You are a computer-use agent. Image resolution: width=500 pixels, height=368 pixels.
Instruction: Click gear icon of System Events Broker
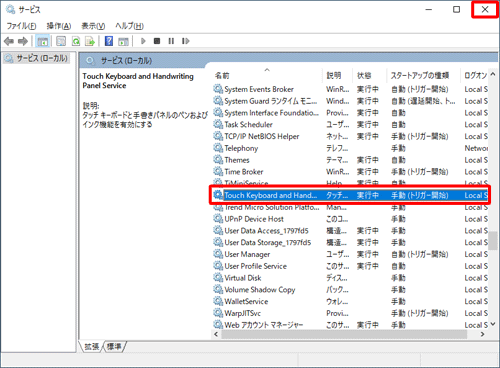[218, 89]
